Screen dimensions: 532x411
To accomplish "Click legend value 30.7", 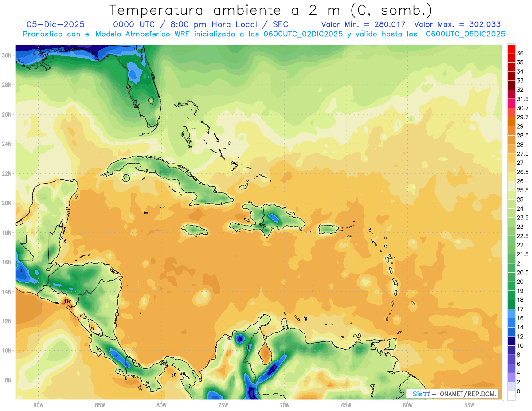I will 523,108.
